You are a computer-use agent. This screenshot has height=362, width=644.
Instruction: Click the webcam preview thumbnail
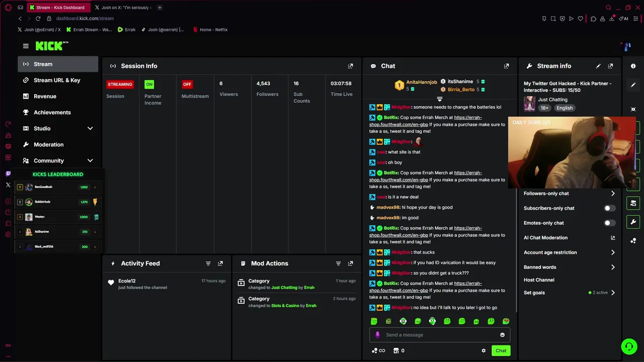572,153
